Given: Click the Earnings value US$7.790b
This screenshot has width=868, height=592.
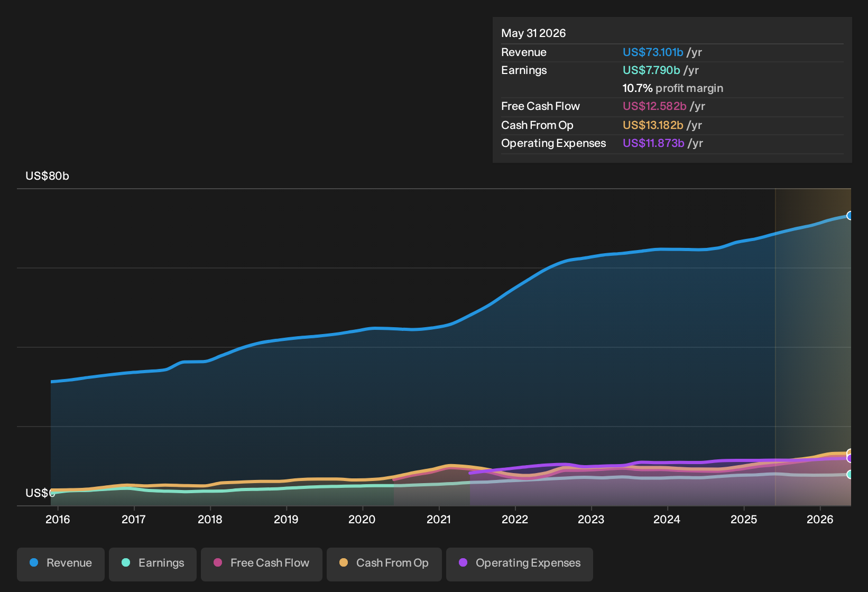Looking at the screenshot, I should (651, 70).
